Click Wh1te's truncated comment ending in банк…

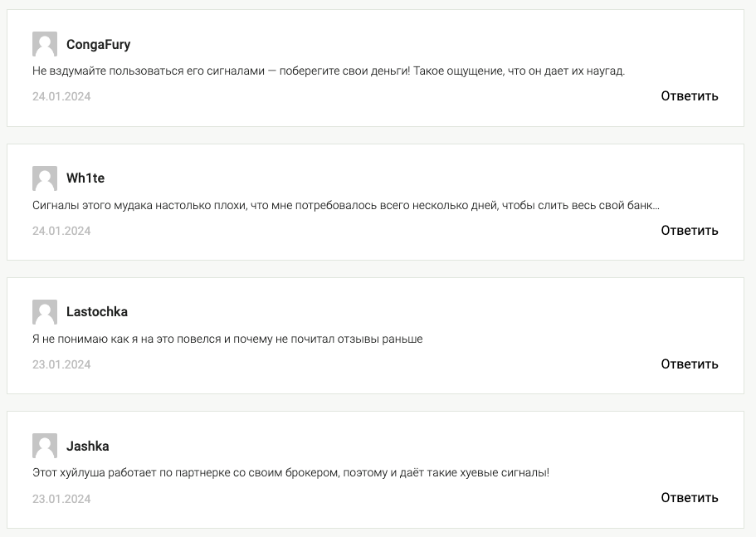(346, 205)
